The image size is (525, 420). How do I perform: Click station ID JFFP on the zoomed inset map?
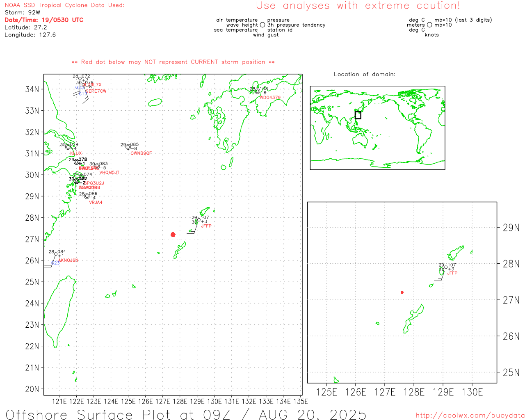coord(452,273)
